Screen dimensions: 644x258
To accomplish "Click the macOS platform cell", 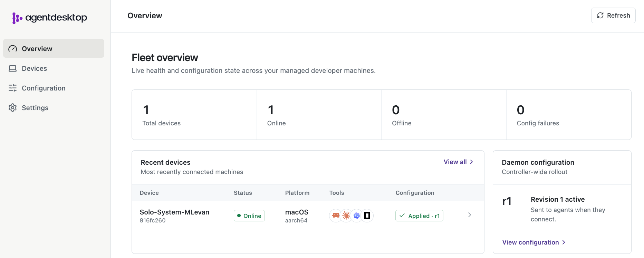I will (x=297, y=212).
